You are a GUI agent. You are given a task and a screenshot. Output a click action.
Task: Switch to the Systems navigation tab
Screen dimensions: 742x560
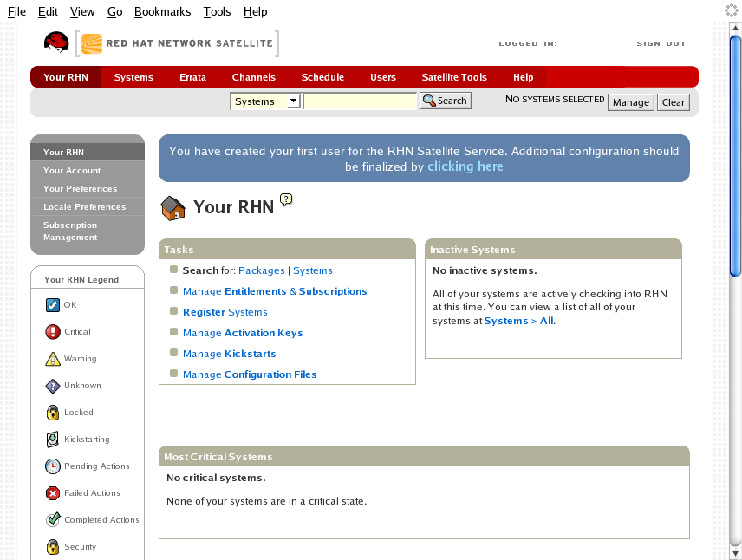[x=133, y=77]
